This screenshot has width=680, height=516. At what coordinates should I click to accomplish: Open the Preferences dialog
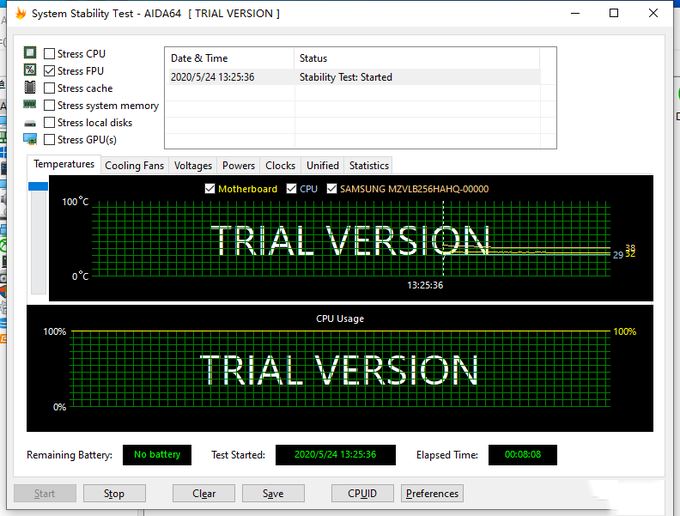[432, 493]
